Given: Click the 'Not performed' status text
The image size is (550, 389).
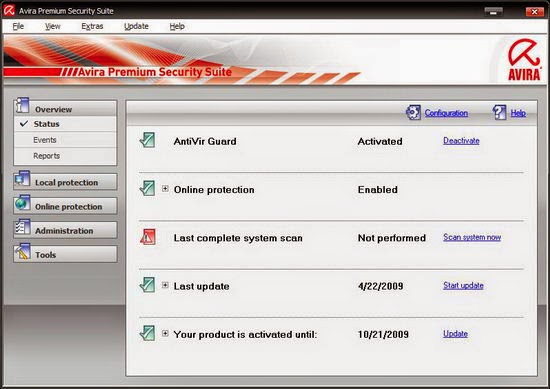Looking at the screenshot, I should click(x=392, y=238).
